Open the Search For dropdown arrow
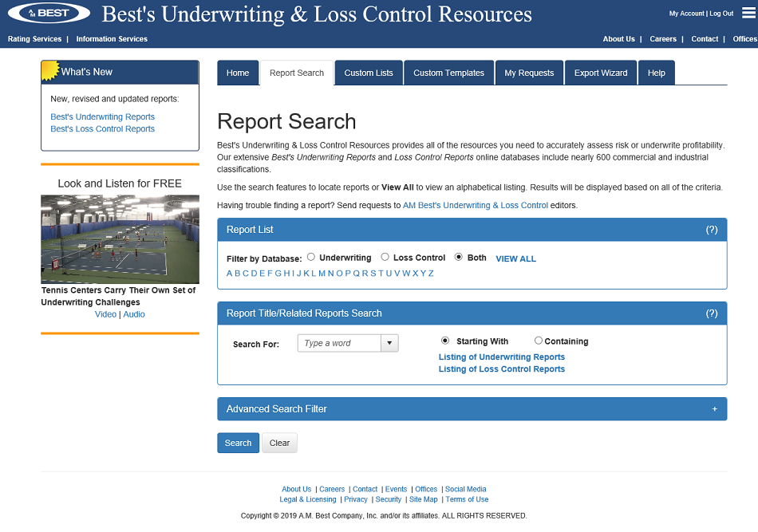 (x=389, y=343)
